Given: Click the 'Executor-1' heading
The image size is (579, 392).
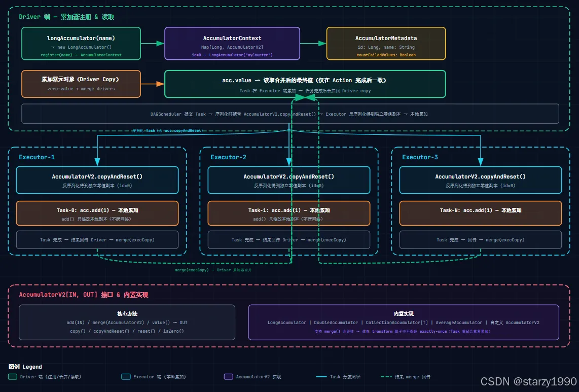Looking at the screenshot, I should (37, 157).
